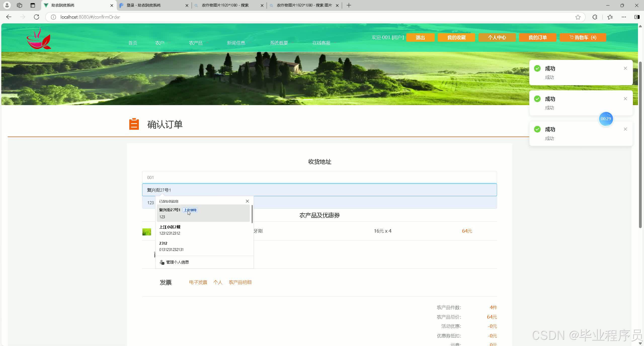Click the browser address bar URL
This screenshot has height=346, width=644.
(90, 17)
